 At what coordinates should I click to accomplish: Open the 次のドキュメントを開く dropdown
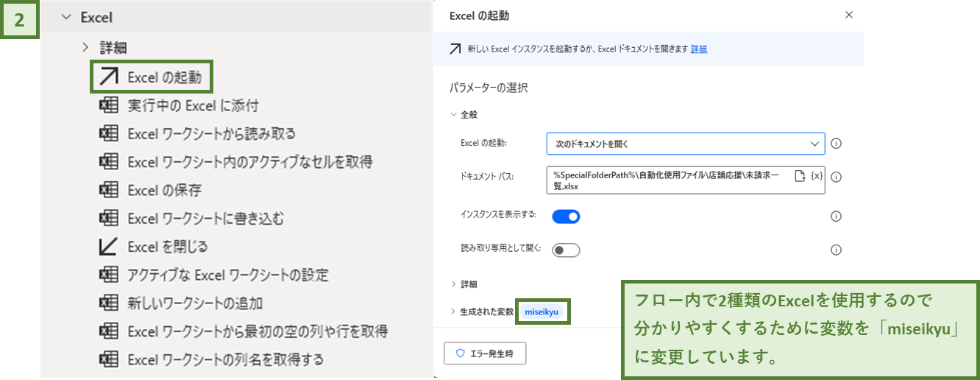[x=686, y=144]
